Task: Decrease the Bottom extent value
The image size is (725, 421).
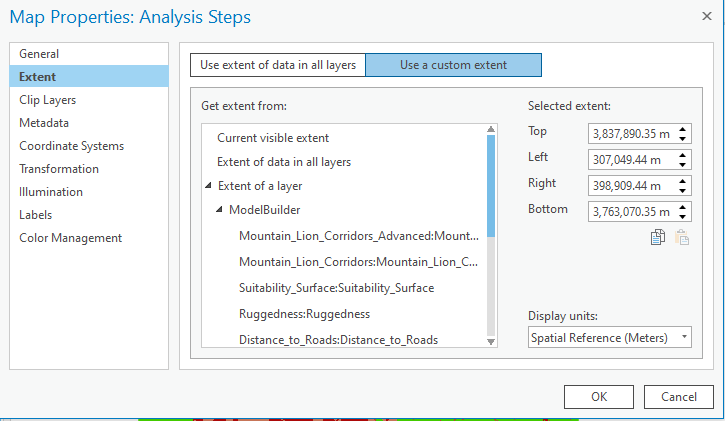Action: tap(682, 216)
